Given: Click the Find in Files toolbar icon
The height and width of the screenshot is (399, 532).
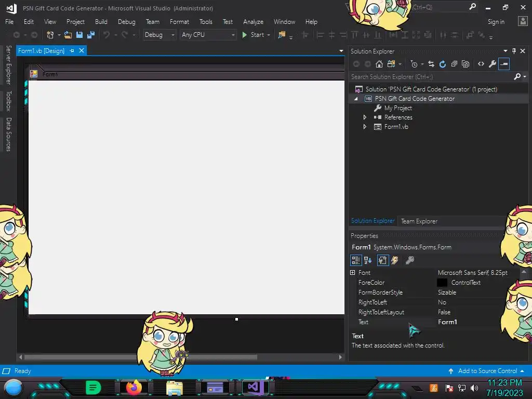Looking at the screenshot, I should pos(282,35).
